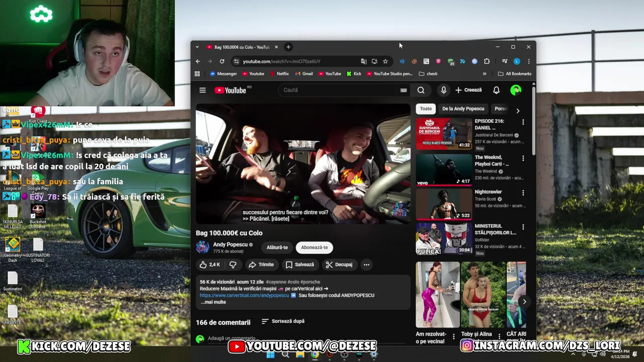Open Chrome apps grid in bookmarks bar
This screenshot has width=644, height=362.
(x=197, y=74)
